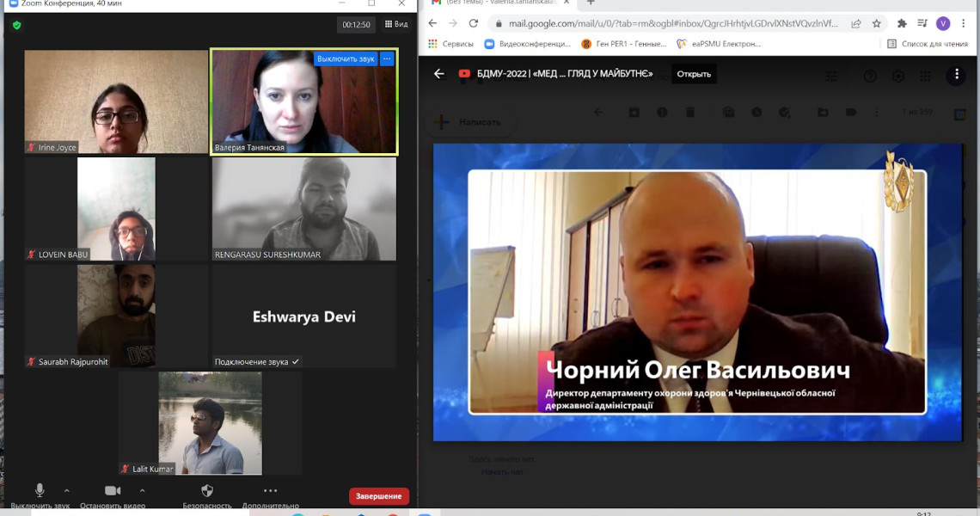Open the Chrome profile avatar V

(943, 24)
